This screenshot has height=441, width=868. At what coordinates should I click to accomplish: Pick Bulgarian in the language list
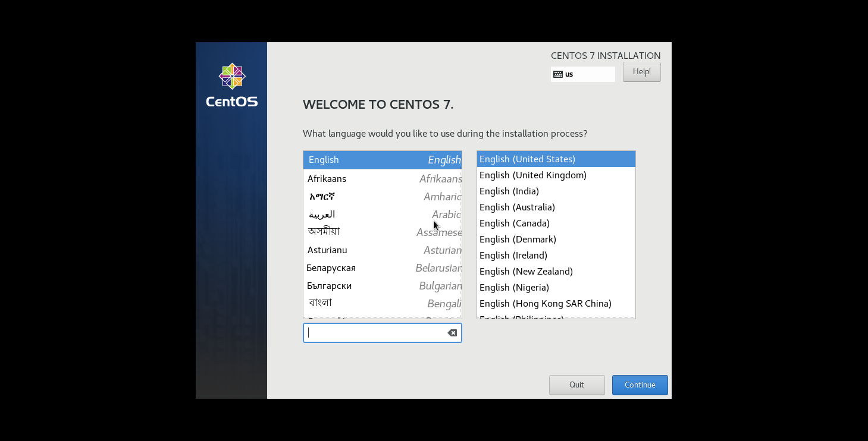tap(383, 286)
